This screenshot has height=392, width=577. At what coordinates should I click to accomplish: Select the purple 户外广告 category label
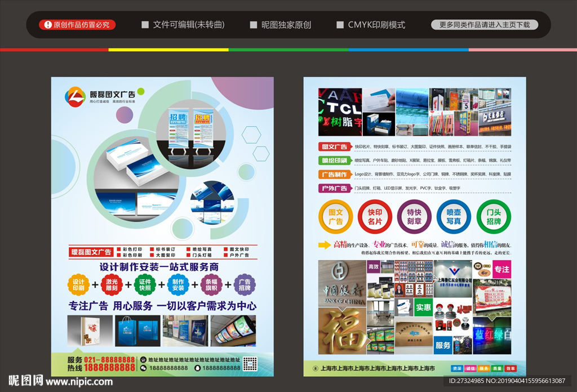pos(334,188)
